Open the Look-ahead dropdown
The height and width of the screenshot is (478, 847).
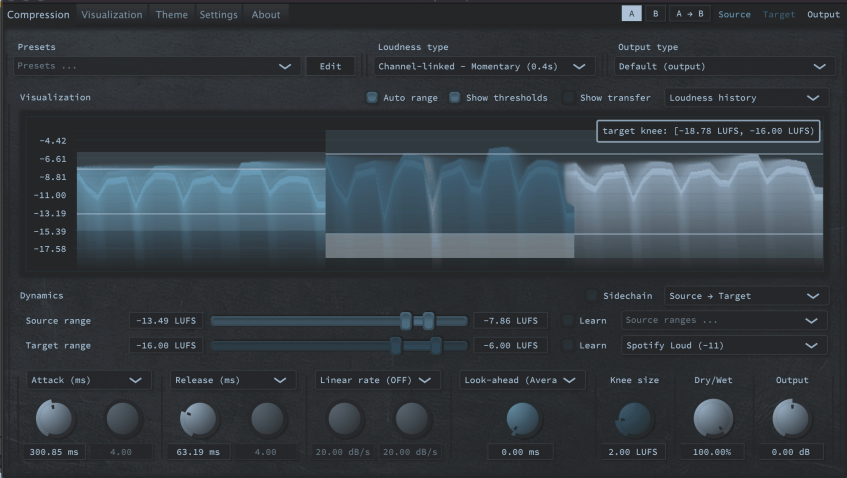tap(522, 380)
